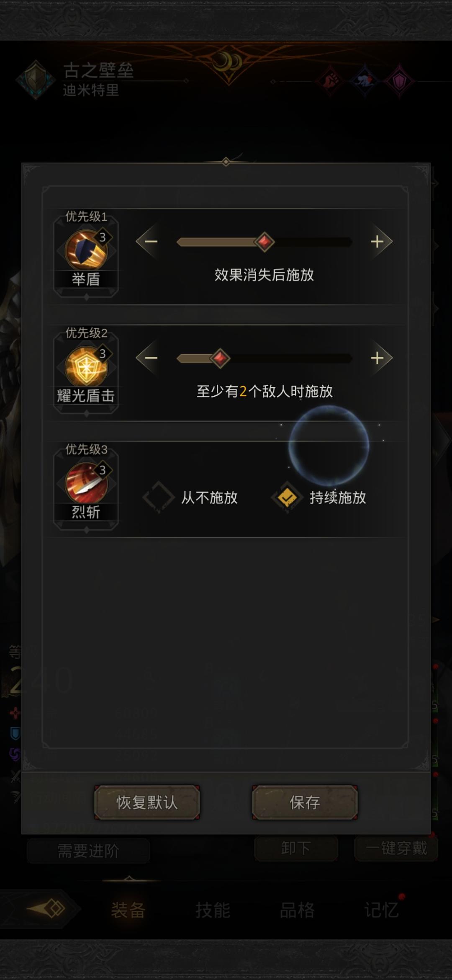Select the 举盾 skill icon
452x980 pixels.
pyautogui.click(x=86, y=250)
